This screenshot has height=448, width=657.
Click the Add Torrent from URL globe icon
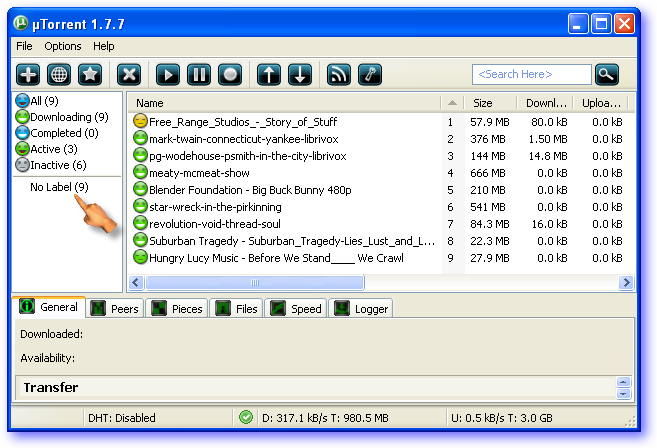tap(59, 75)
